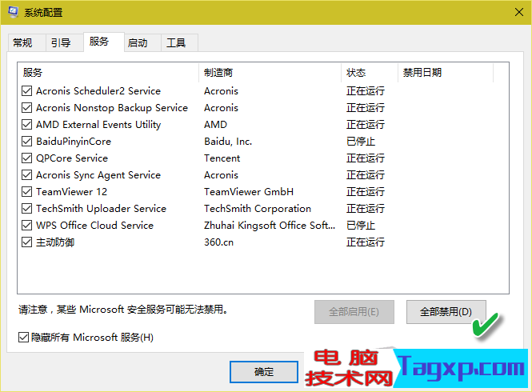Image resolution: width=532 pixels, height=392 pixels.
Task: Select the AMD External Events Utility name
Action: (98, 125)
